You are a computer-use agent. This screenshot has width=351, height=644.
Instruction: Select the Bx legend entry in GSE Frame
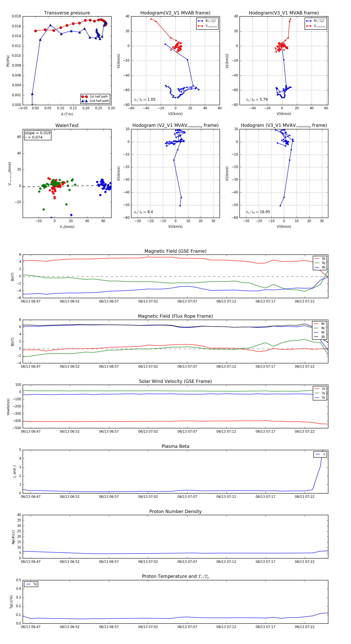pyautogui.click(x=320, y=259)
